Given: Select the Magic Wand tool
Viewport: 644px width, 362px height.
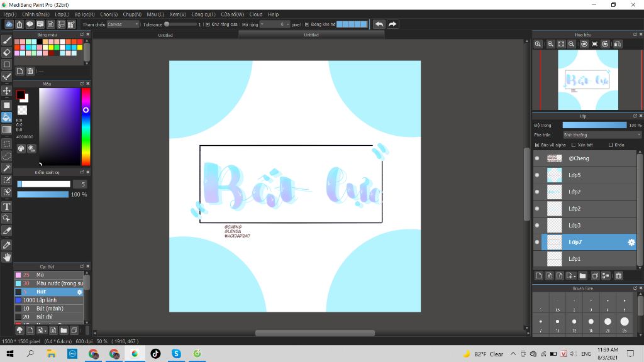Looking at the screenshot, I should point(6,168).
